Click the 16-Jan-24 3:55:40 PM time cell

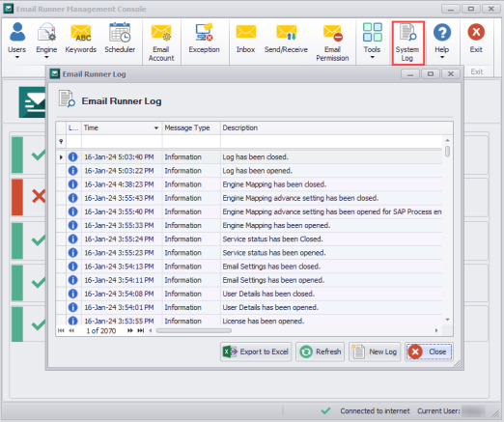click(x=122, y=211)
